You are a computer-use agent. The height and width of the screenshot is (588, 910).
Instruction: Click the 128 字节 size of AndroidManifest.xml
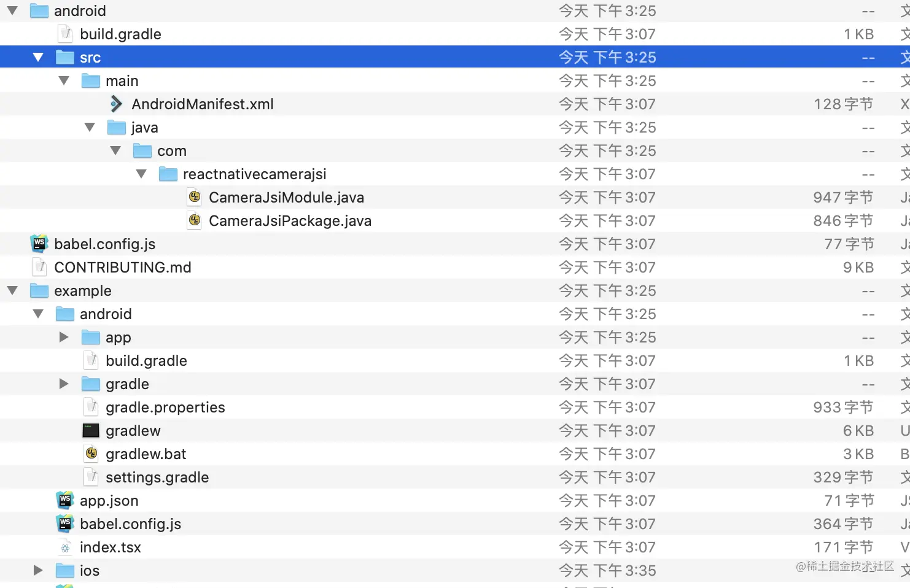[x=844, y=104]
